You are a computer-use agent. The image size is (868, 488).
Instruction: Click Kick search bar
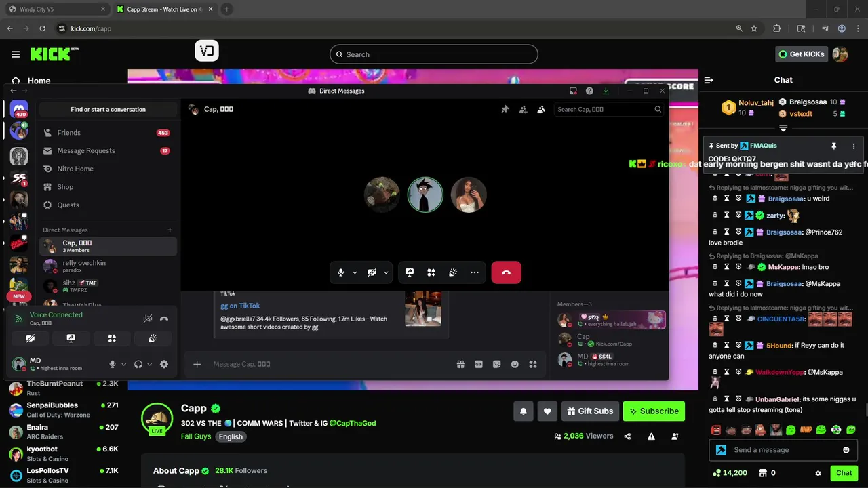(434, 54)
